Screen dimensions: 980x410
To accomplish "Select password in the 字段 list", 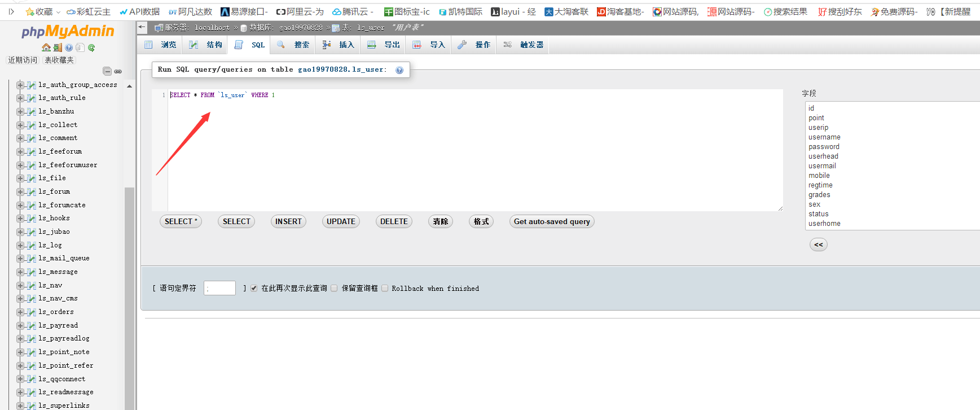I will pos(824,147).
